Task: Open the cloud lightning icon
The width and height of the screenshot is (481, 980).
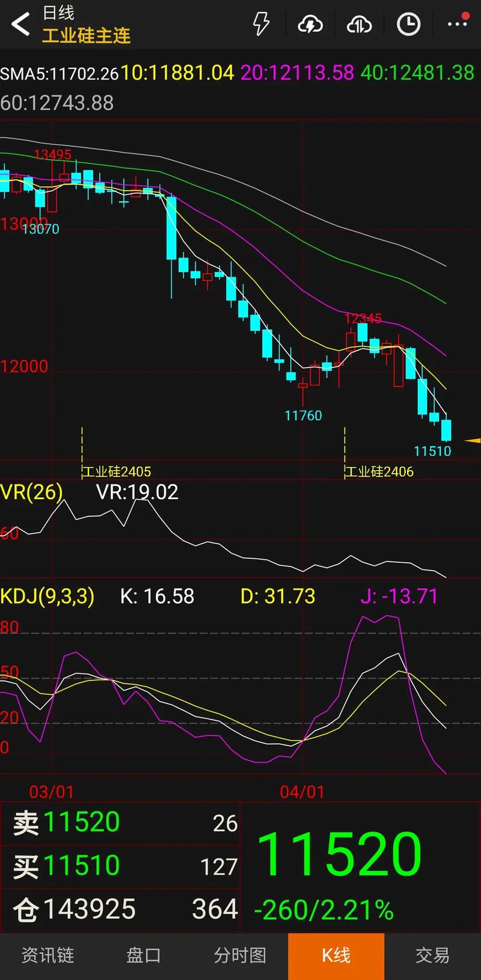Action: tap(310, 24)
